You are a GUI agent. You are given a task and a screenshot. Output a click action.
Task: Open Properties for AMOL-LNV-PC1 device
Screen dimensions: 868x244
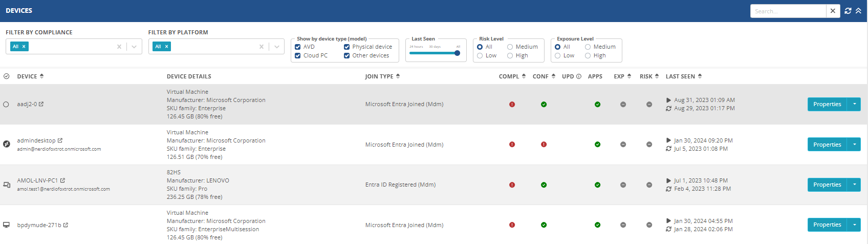tap(827, 185)
